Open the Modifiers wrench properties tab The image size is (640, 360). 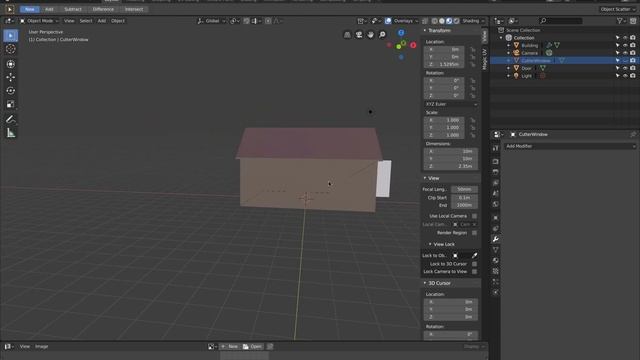pos(496,239)
